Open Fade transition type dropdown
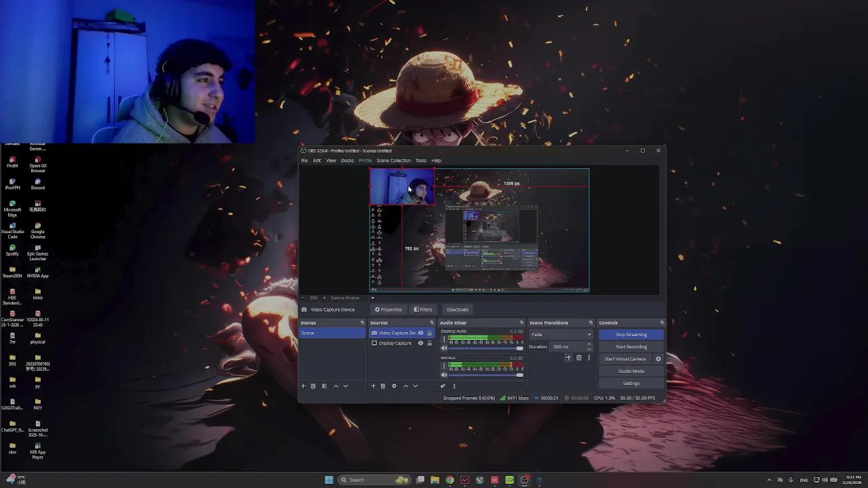868x488 pixels. [561, 334]
